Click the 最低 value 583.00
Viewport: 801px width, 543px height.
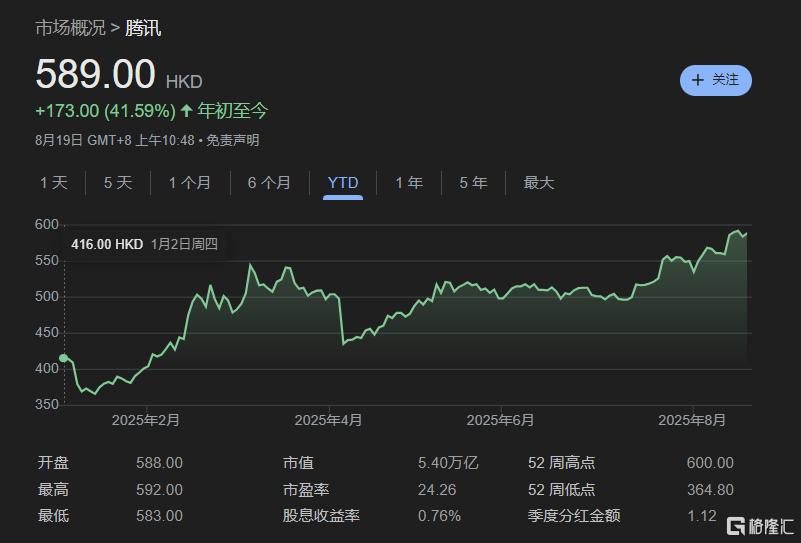(159, 515)
